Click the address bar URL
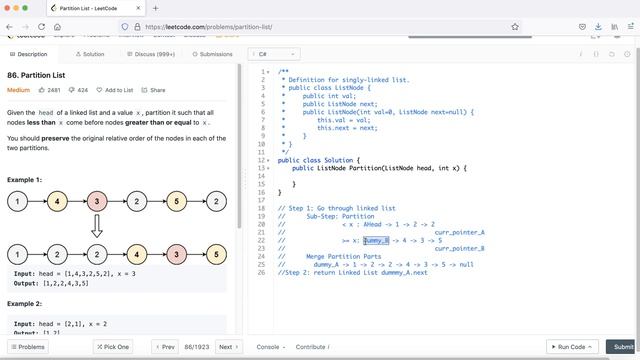This screenshot has width=640, height=360. [209, 27]
